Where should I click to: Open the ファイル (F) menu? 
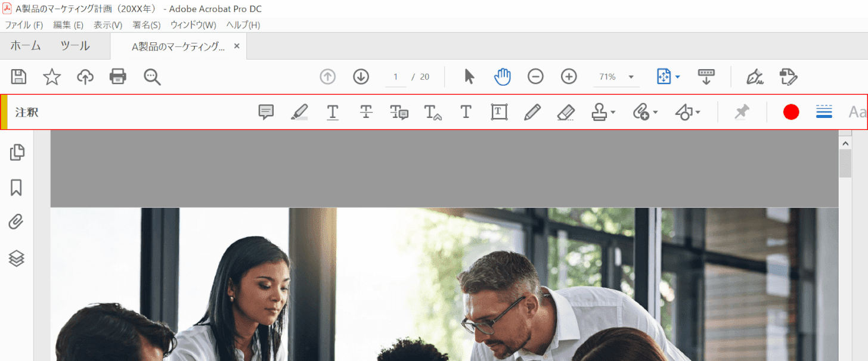click(24, 25)
